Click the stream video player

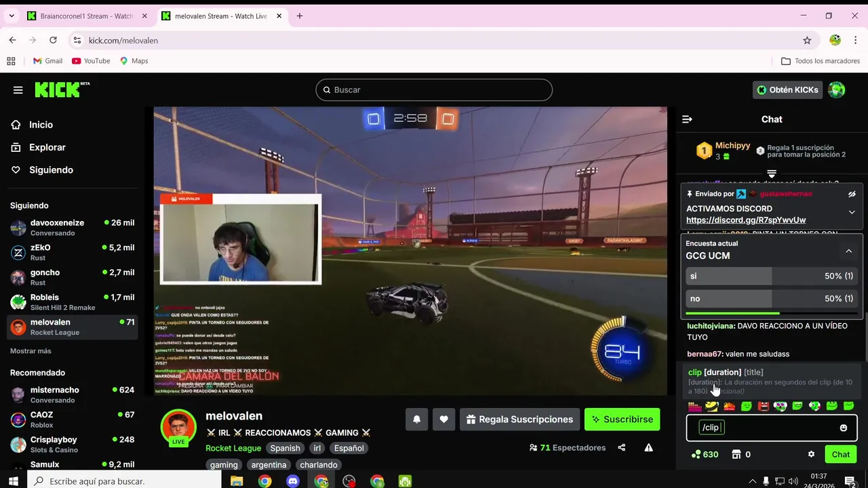point(410,251)
